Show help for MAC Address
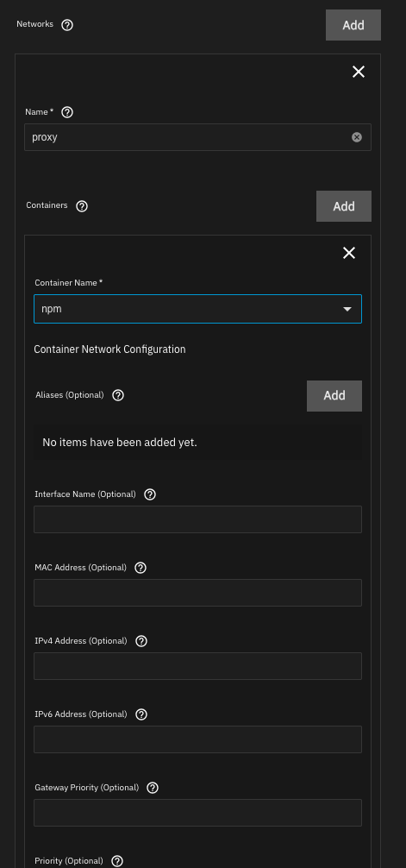 141,568
